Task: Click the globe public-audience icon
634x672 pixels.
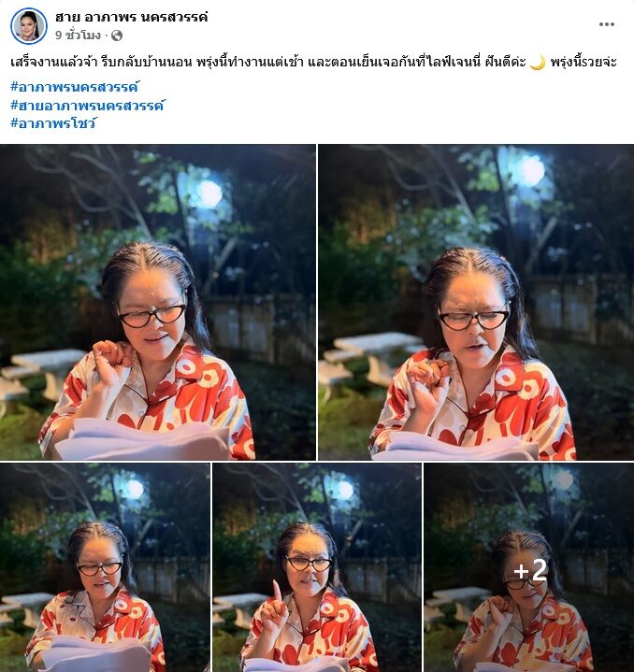Action: 117,36
